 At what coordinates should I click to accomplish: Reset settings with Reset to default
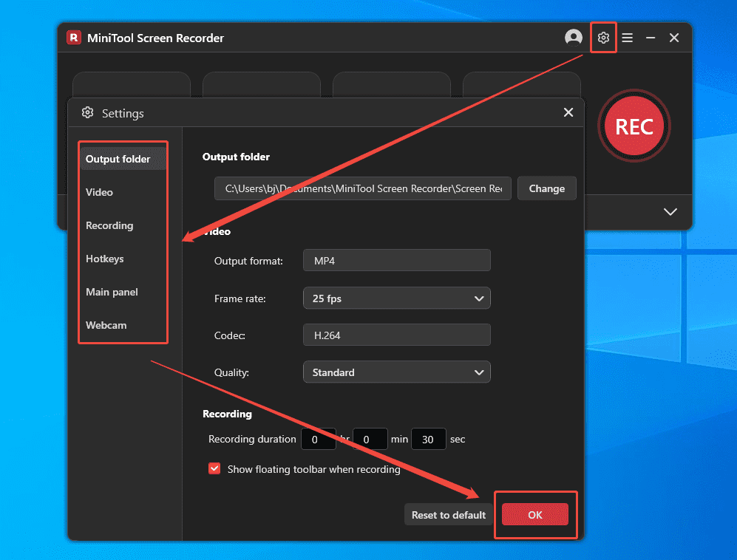449,515
